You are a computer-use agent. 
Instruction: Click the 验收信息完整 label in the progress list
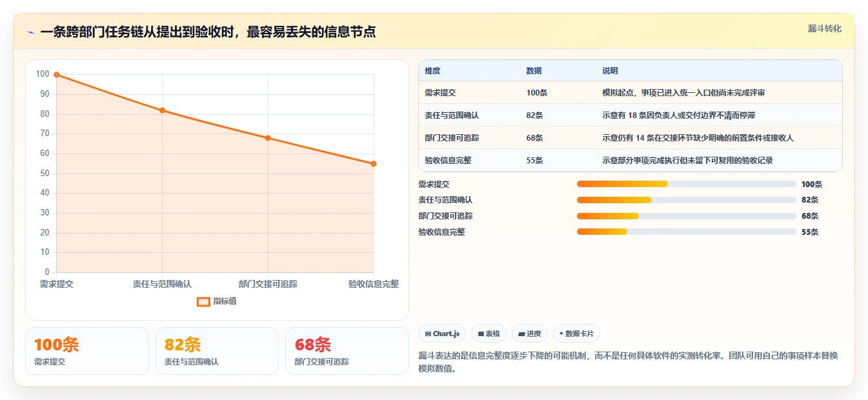441,232
